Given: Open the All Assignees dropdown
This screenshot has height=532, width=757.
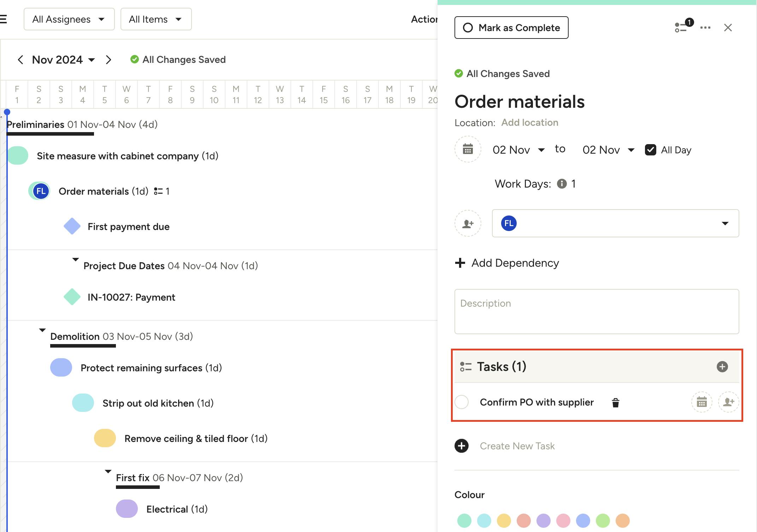Looking at the screenshot, I should 69,19.
